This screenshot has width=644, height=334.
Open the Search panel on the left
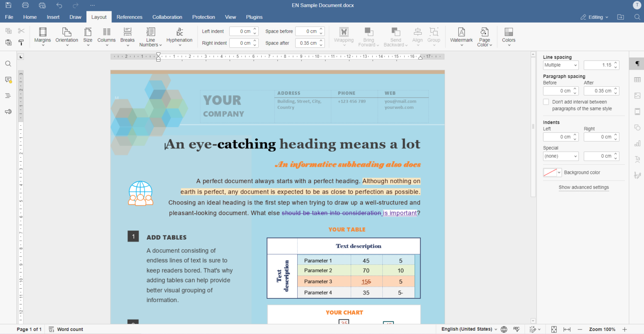coord(8,63)
